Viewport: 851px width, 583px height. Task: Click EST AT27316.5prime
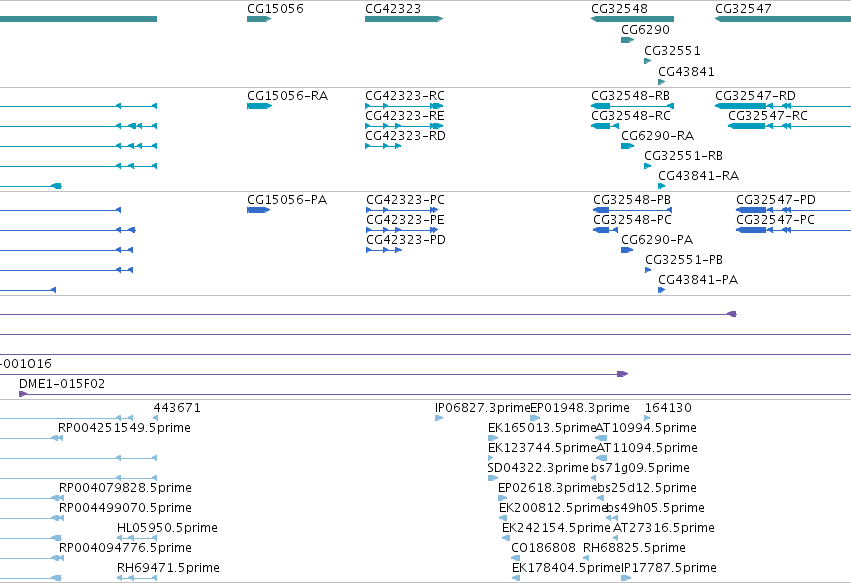664,529
